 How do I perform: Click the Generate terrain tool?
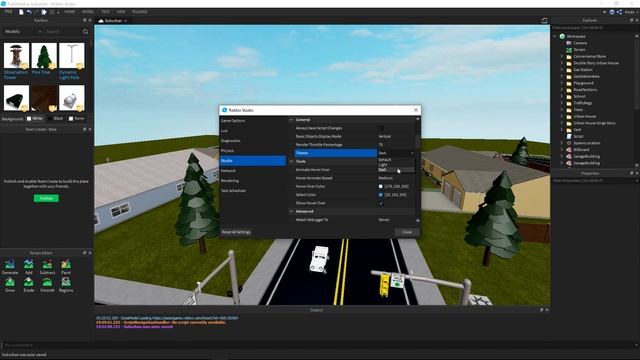(10, 267)
